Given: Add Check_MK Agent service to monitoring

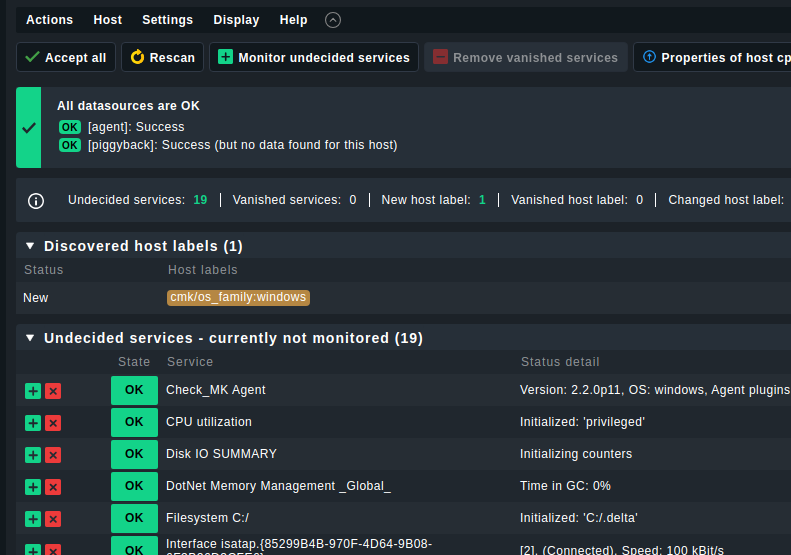Looking at the screenshot, I should click(x=33, y=391).
